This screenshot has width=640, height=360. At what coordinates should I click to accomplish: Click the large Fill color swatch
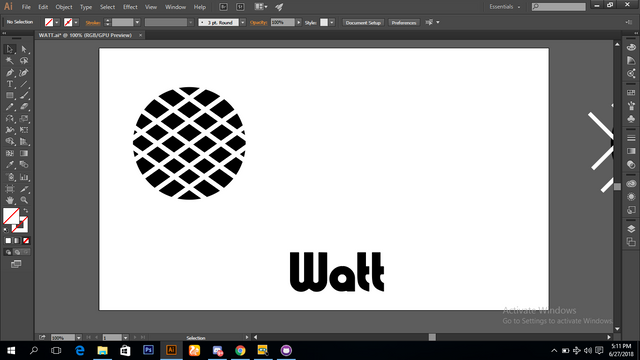(11, 216)
